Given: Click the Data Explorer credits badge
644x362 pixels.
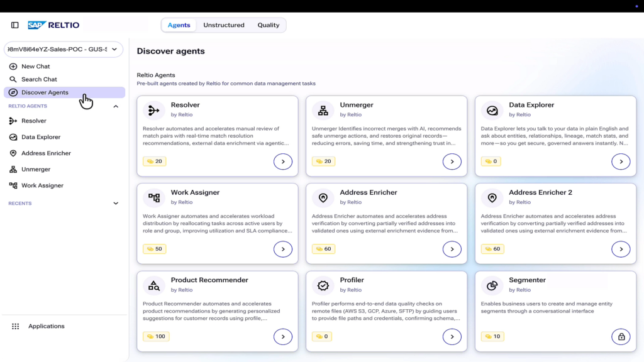Looking at the screenshot, I should (x=491, y=162).
